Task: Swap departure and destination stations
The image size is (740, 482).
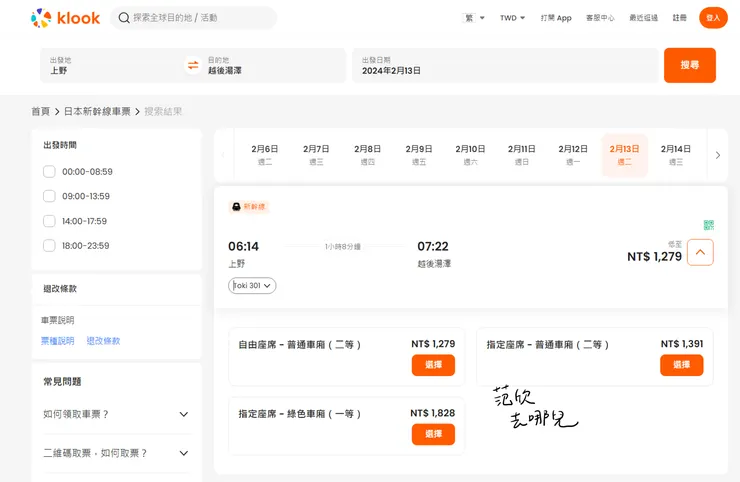Action: [x=193, y=65]
